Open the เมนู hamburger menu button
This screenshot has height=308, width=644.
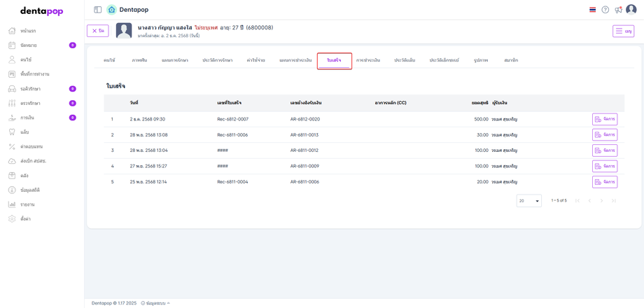(x=623, y=31)
